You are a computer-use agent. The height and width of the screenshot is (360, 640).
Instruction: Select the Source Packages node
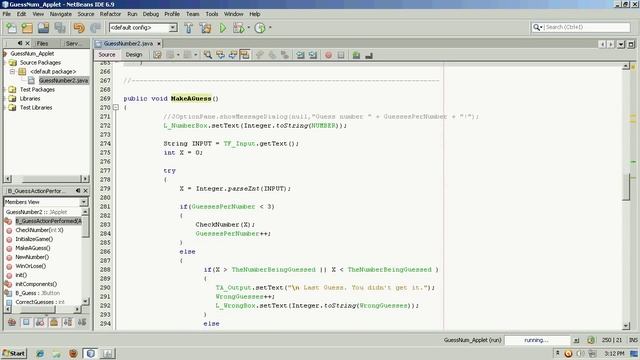point(40,62)
